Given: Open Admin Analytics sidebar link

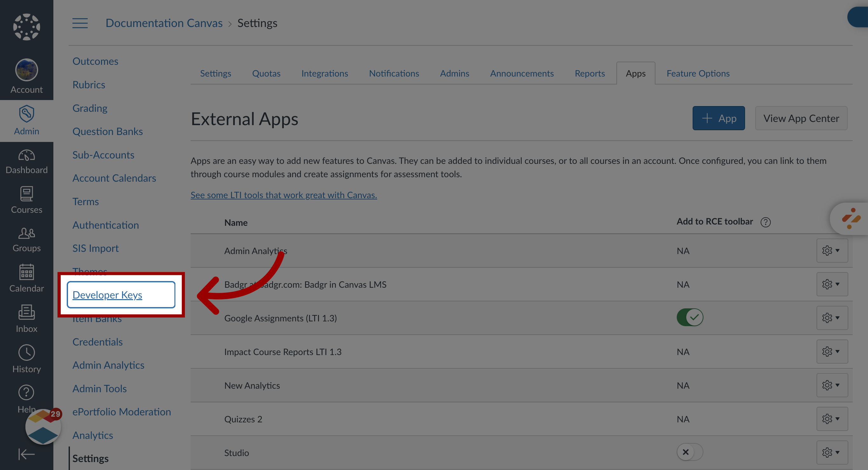Looking at the screenshot, I should coord(108,365).
